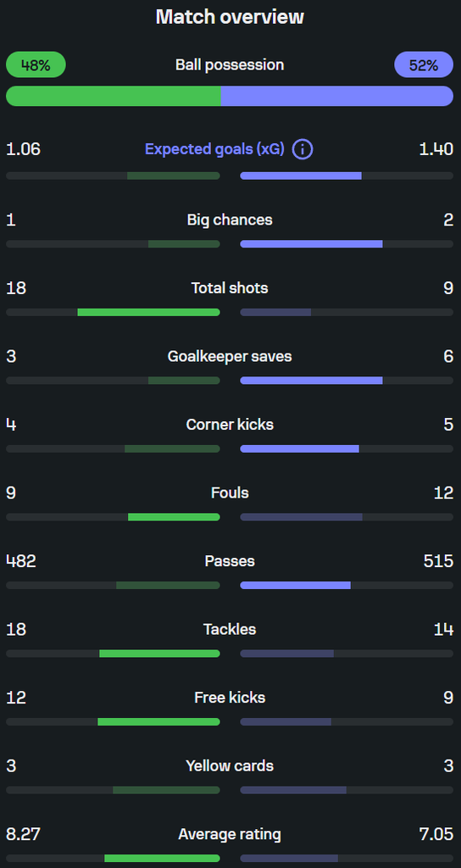Select the Match overview heading
The image size is (461, 868).
point(230,17)
